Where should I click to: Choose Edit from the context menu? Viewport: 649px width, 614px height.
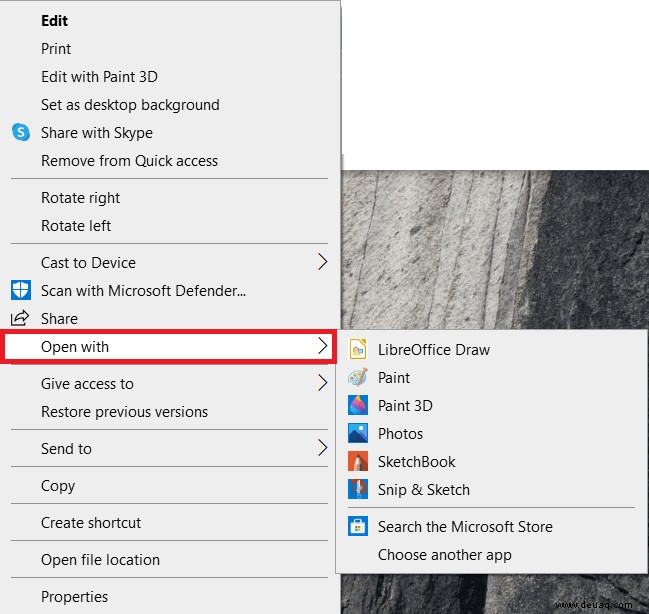point(170,21)
